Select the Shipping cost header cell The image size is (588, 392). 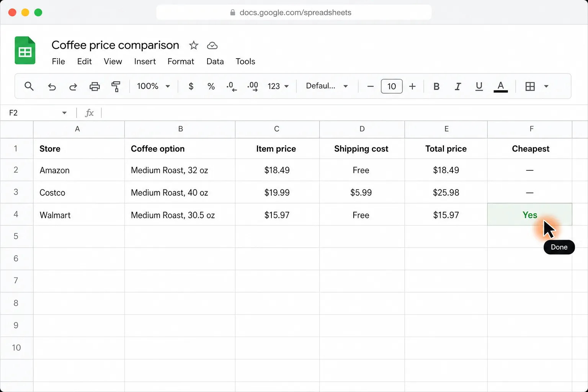coord(362,149)
